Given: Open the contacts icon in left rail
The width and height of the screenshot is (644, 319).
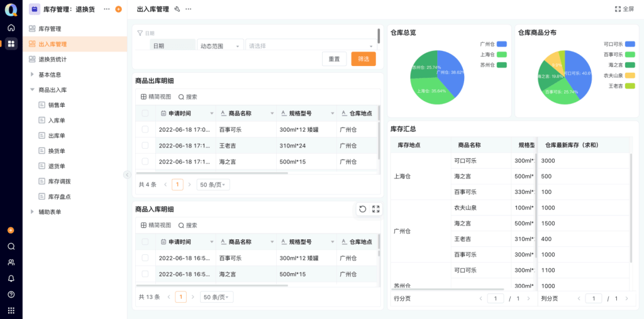Looking at the screenshot, I should pyautogui.click(x=11, y=262).
